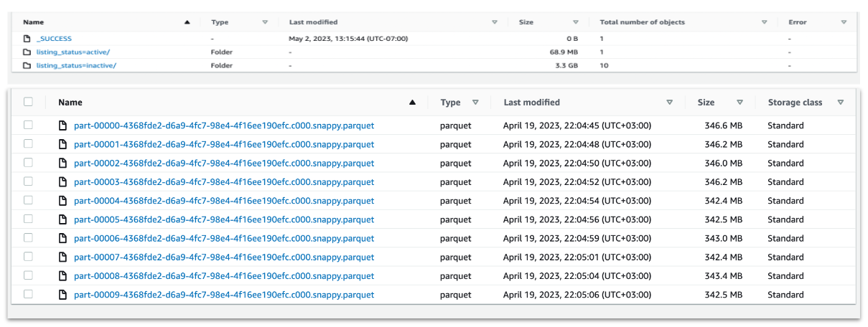Click the Size column header in lower table
Screen dimensions: 868x327
click(x=706, y=103)
